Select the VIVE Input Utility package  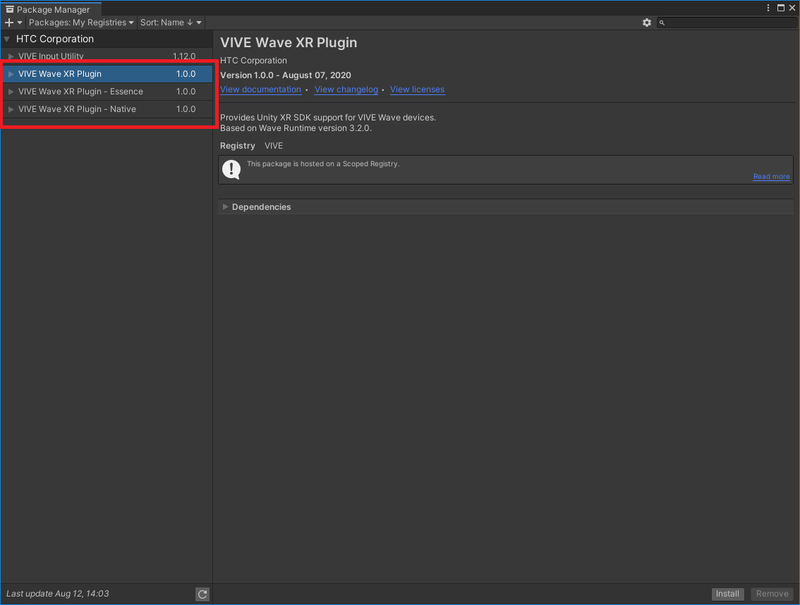pyautogui.click(x=107, y=56)
